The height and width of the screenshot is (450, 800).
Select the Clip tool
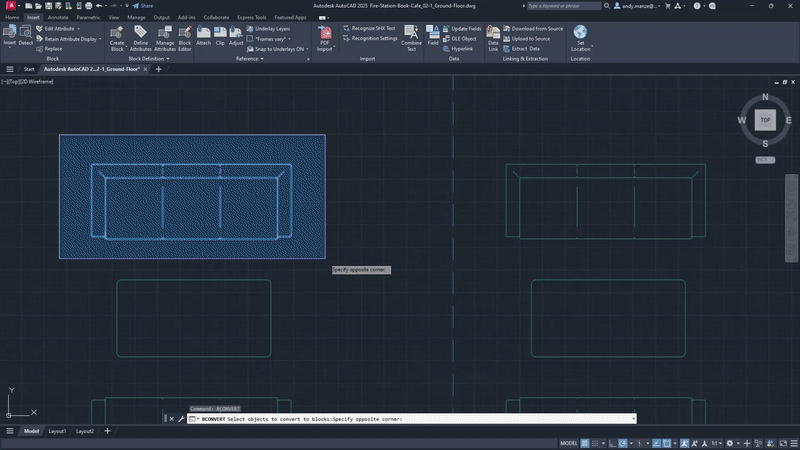click(220, 36)
